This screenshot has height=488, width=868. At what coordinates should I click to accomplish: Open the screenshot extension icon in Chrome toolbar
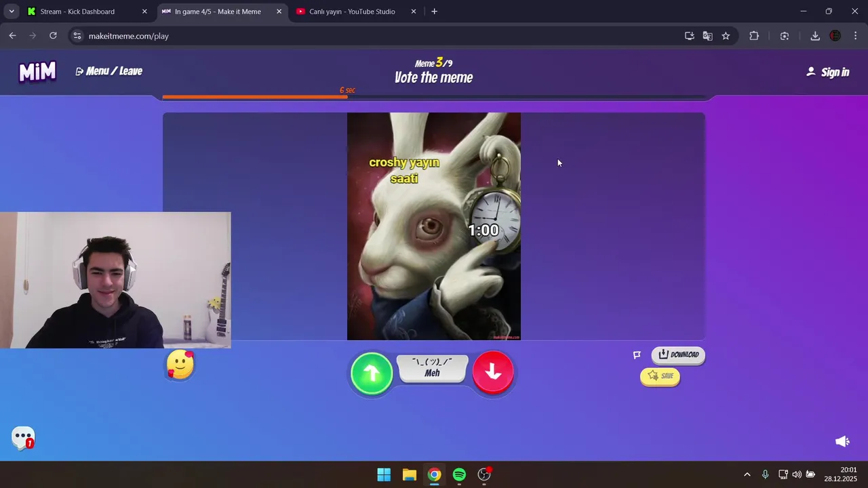[x=785, y=36]
